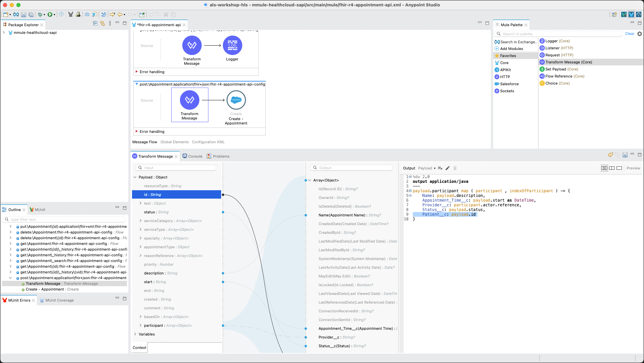Choose Set Payload (Core) from palette
The height and width of the screenshot is (363, 644).
tap(559, 69)
